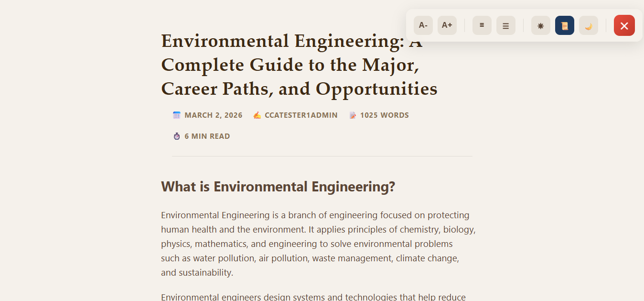Click the horizontal divider under metadata
The image size is (644, 301).
coord(322,156)
